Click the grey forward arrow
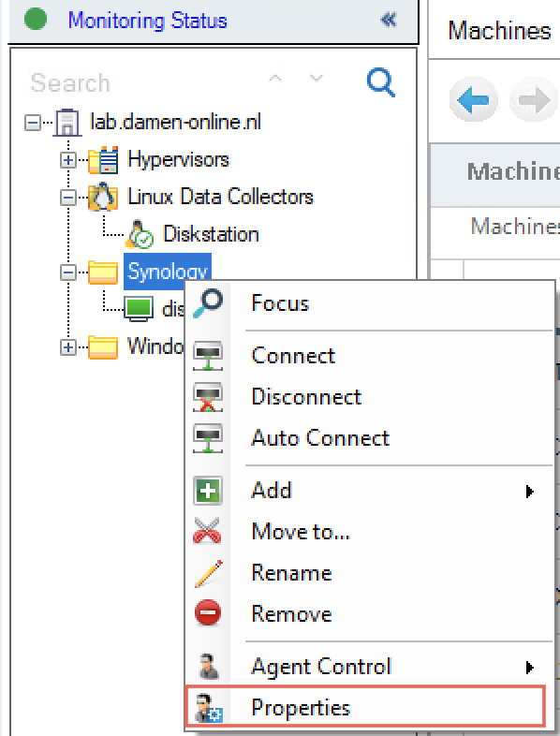The height and width of the screenshot is (736, 560). point(534,100)
